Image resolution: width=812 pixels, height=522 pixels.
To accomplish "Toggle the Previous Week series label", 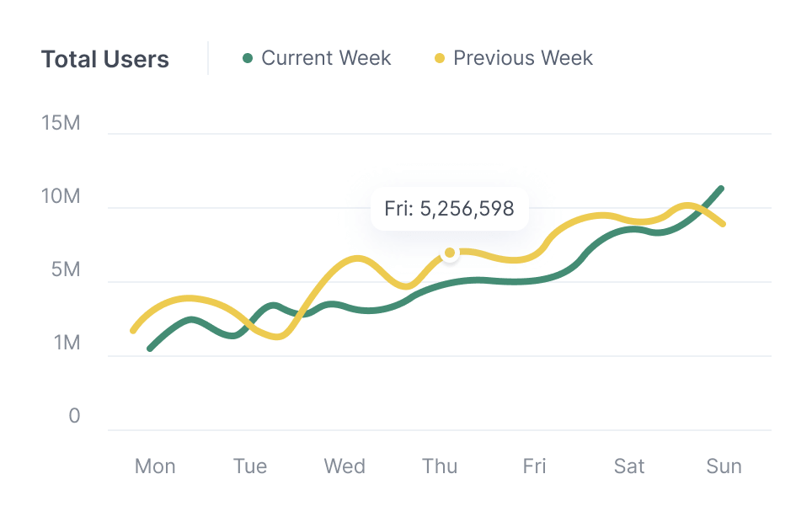I will pos(522,58).
